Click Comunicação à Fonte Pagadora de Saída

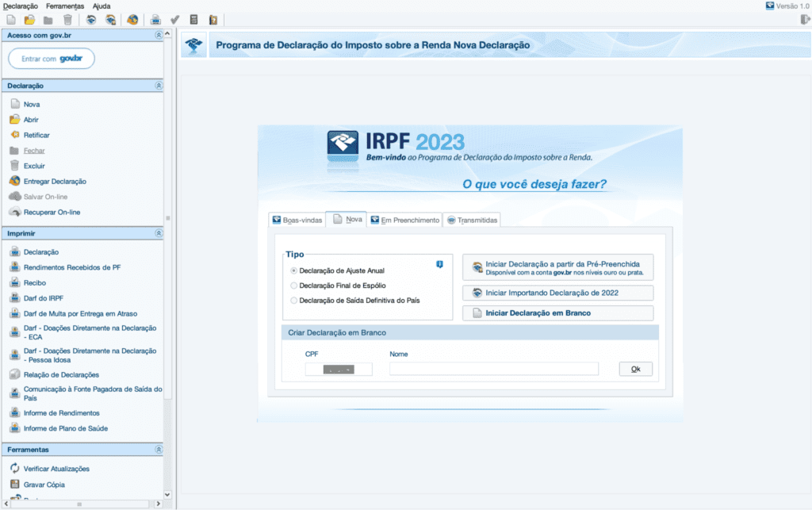(x=93, y=393)
